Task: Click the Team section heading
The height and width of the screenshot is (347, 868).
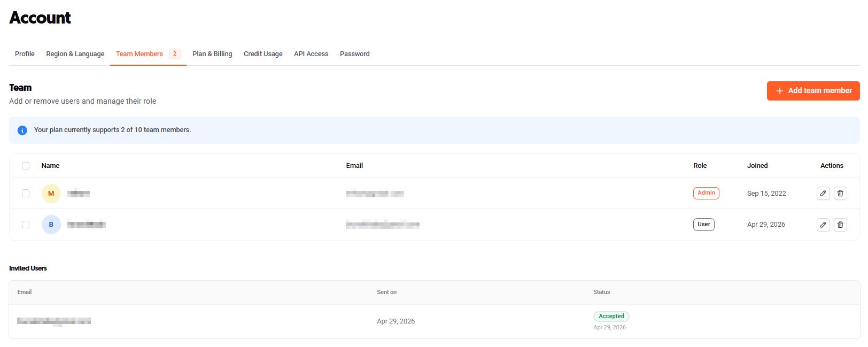Action: tap(20, 88)
